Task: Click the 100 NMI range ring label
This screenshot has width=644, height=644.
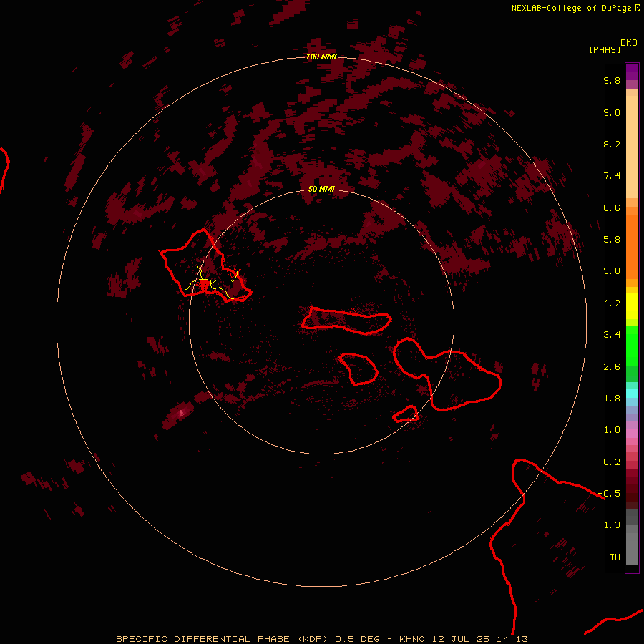Action: (321, 57)
